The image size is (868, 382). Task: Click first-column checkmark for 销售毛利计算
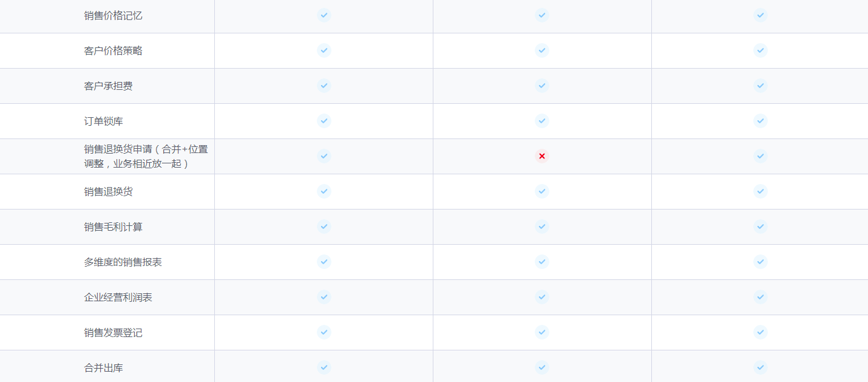pos(324,227)
